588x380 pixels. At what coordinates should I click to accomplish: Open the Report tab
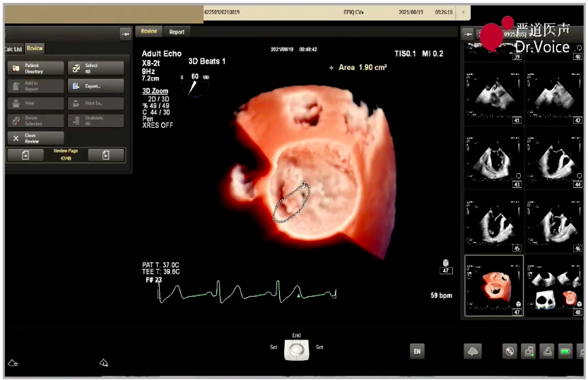[x=177, y=32]
